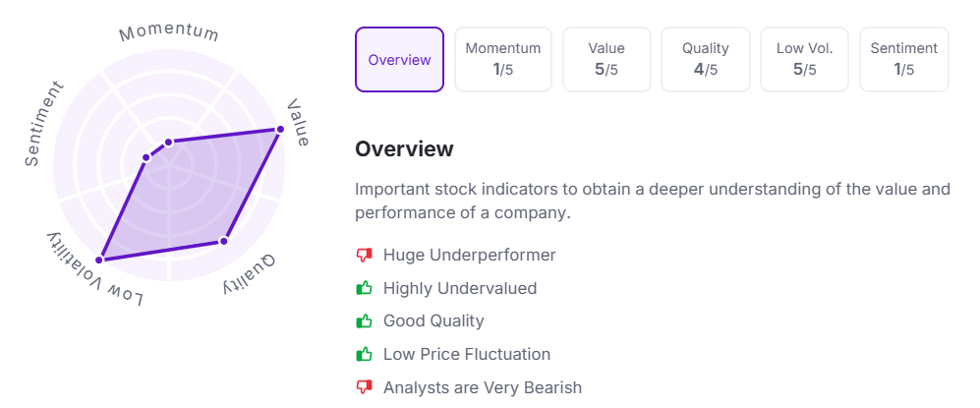This screenshot has width=980, height=408.
Task: Click the Momentum data point on radar chart
Action: pos(168,143)
